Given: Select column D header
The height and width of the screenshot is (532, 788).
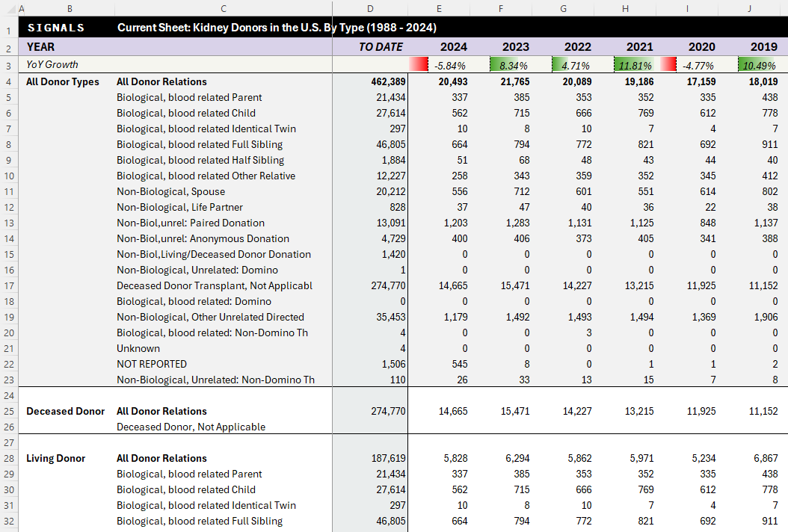Looking at the screenshot, I should 370,8.
